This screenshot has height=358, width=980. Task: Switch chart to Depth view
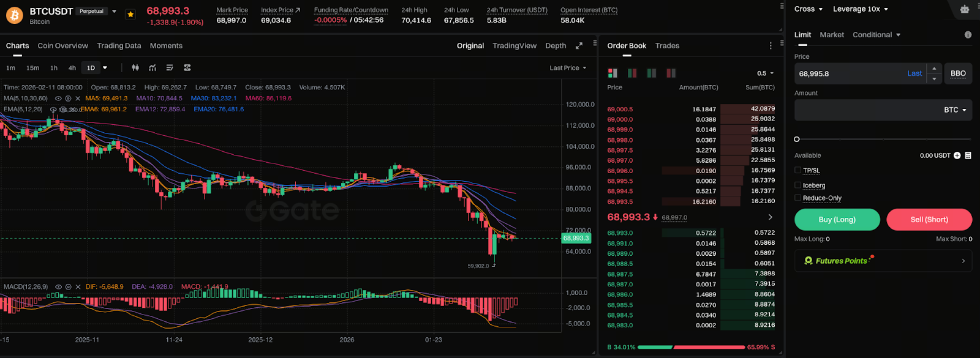pos(556,46)
